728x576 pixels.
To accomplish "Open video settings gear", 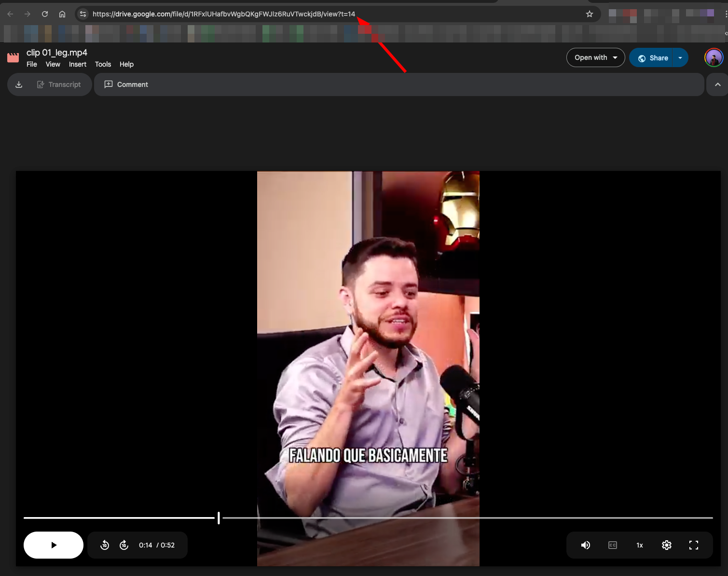I will click(666, 545).
